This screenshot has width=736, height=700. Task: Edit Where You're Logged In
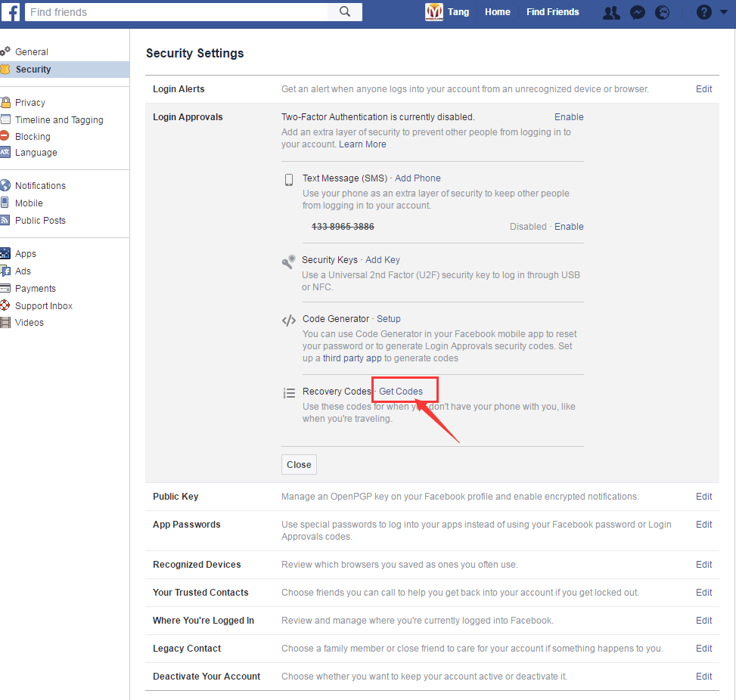(703, 620)
